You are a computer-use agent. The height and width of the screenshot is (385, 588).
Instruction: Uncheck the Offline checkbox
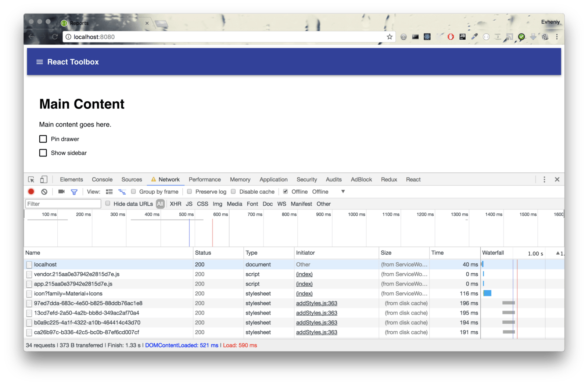(x=286, y=191)
